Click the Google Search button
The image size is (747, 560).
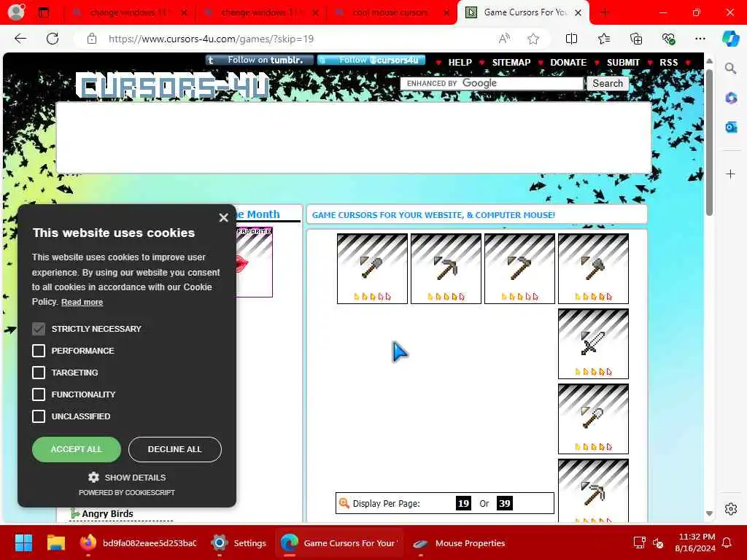(608, 83)
